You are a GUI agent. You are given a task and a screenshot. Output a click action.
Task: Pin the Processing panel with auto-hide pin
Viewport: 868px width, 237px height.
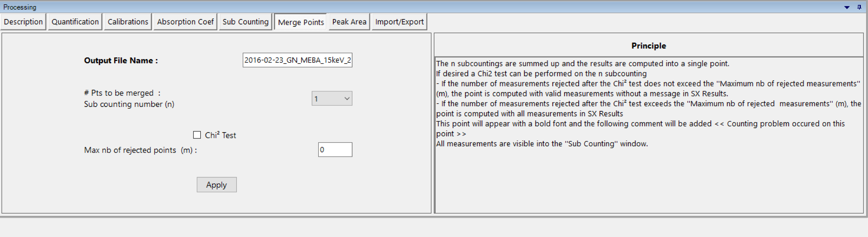coord(859,7)
